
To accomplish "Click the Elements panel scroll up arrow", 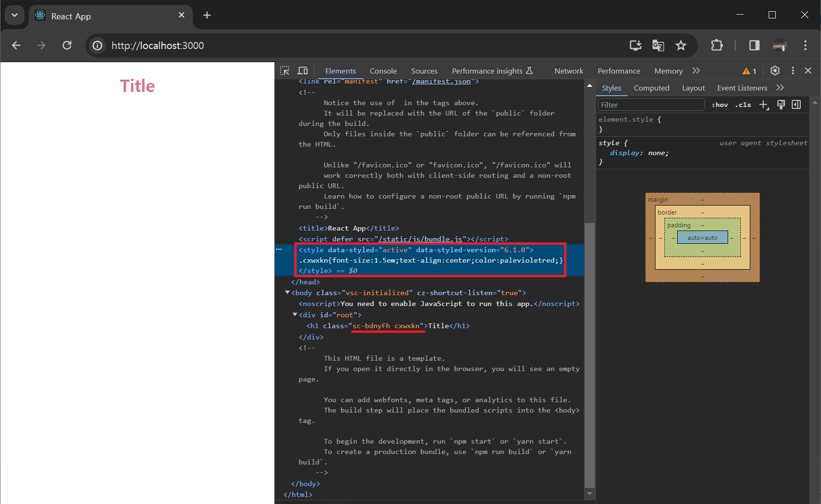I will [x=589, y=85].
